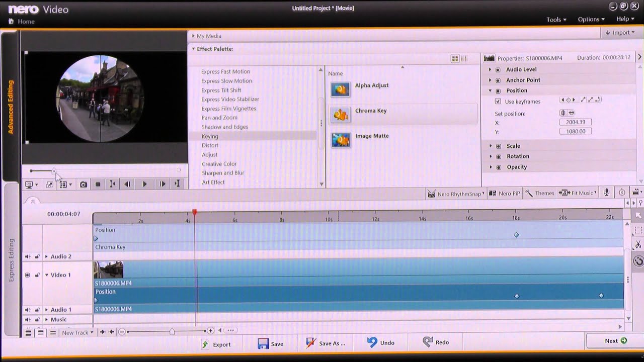Image resolution: width=644 pixels, height=362 pixels.
Task: Click vertical center set-position icon
Action: coord(572,113)
